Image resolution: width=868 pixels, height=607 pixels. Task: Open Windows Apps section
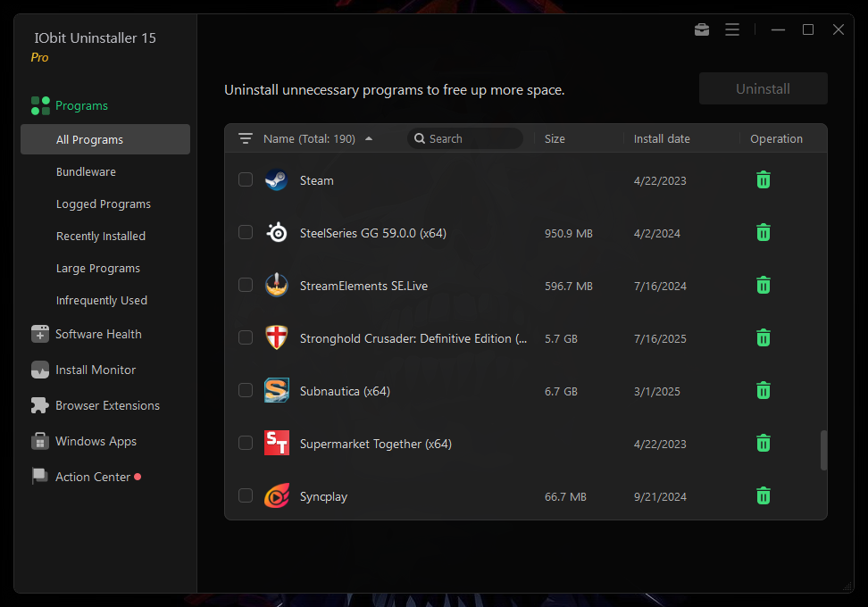pyautogui.click(x=96, y=441)
